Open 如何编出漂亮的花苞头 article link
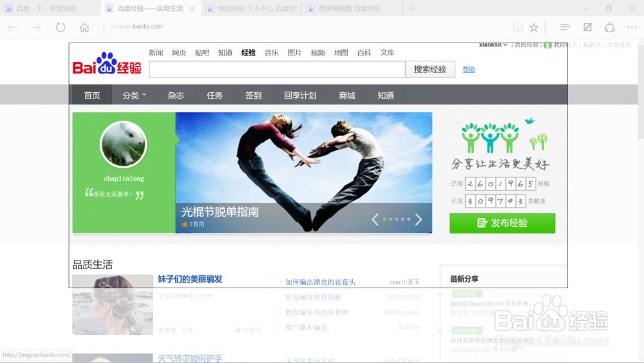The image size is (644, 363). 320,282
